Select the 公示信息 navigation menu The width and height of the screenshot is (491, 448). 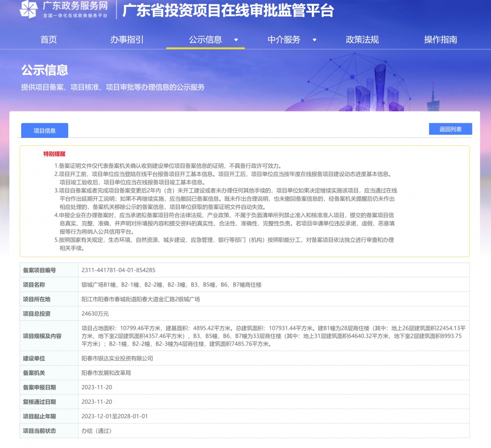click(205, 40)
